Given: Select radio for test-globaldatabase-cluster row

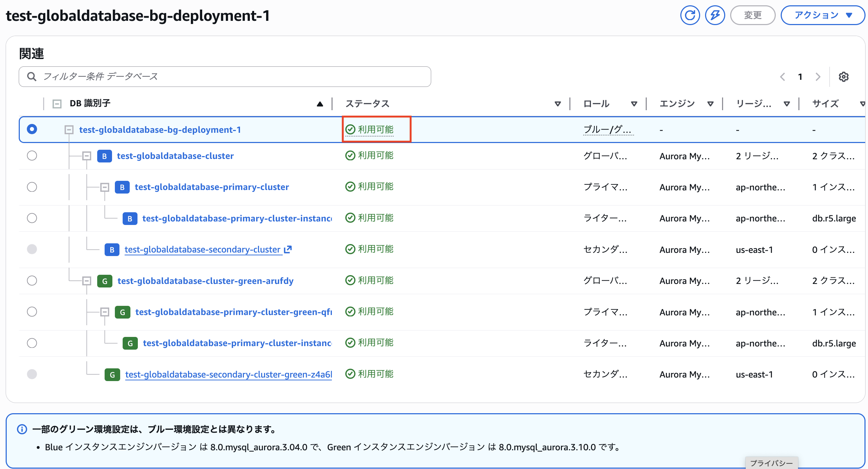Looking at the screenshot, I should (x=32, y=156).
